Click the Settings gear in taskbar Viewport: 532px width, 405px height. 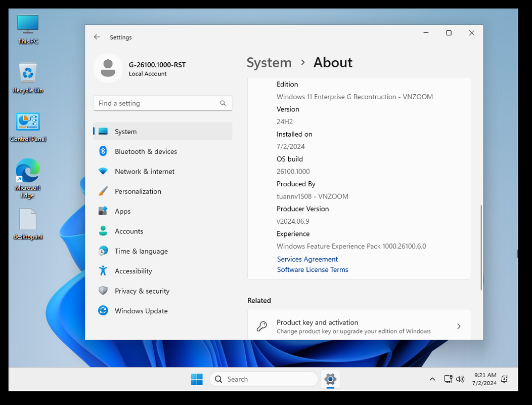[330, 379]
